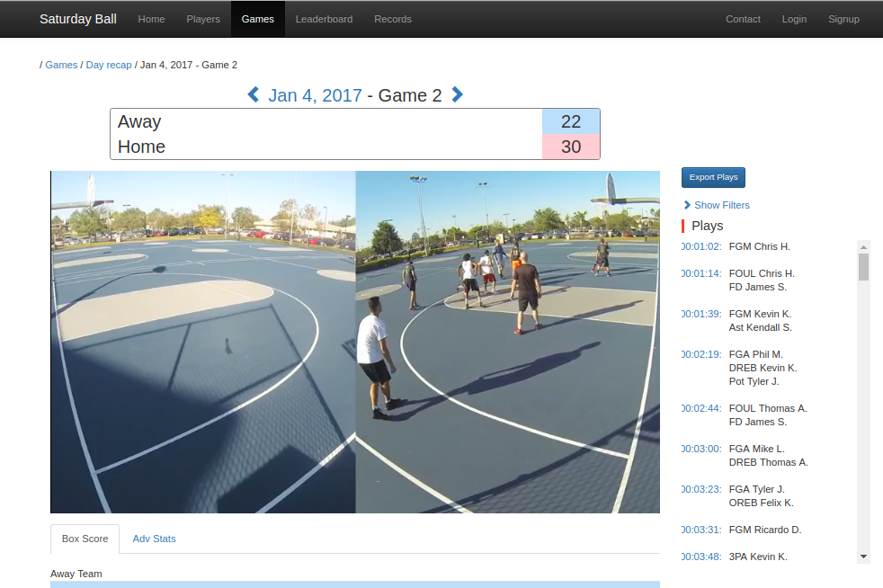Screen dimensions: 883x588
Task: Select the Box Score tab
Action: tap(85, 539)
